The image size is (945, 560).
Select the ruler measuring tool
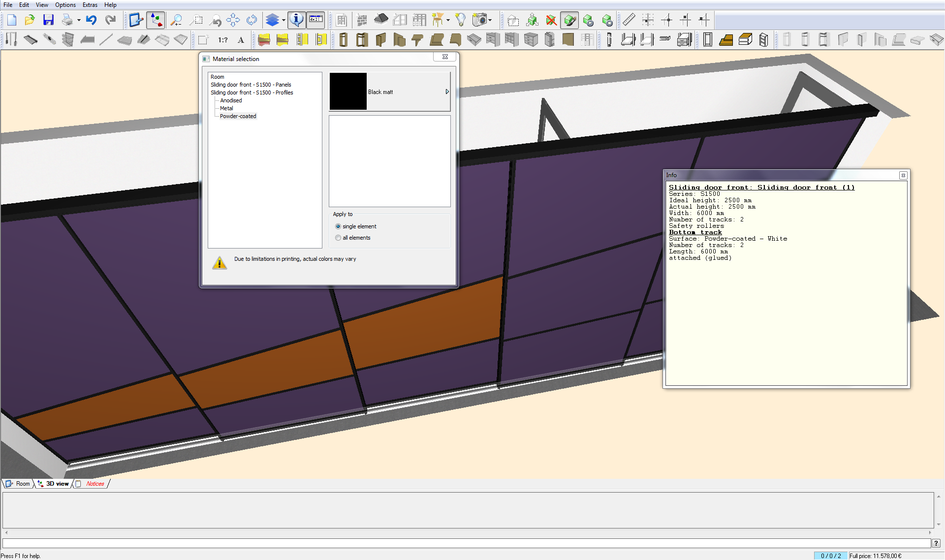(629, 20)
